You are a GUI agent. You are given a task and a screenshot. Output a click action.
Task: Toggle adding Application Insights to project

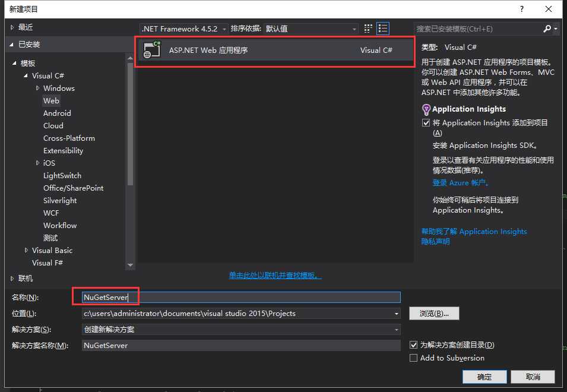[426, 122]
